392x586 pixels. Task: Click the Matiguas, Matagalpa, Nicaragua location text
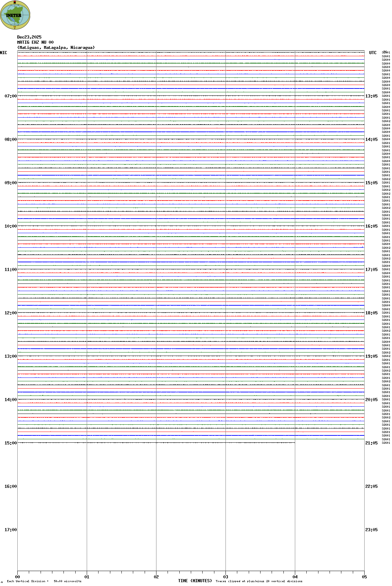click(56, 48)
